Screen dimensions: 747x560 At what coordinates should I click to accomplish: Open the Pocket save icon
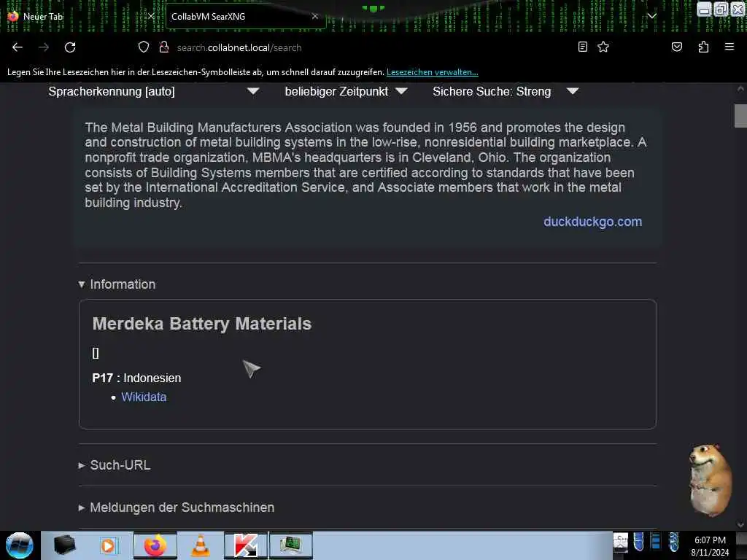tap(676, 47)
